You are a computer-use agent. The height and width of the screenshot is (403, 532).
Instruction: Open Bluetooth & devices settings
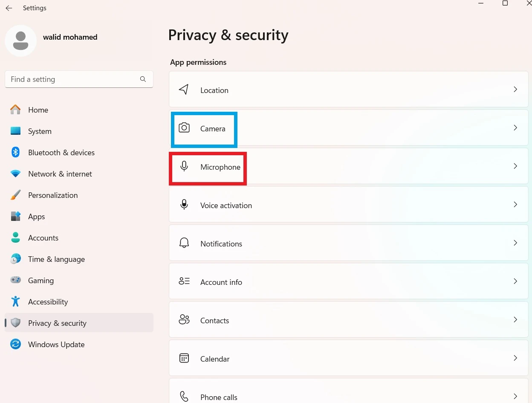coord(61,153)
